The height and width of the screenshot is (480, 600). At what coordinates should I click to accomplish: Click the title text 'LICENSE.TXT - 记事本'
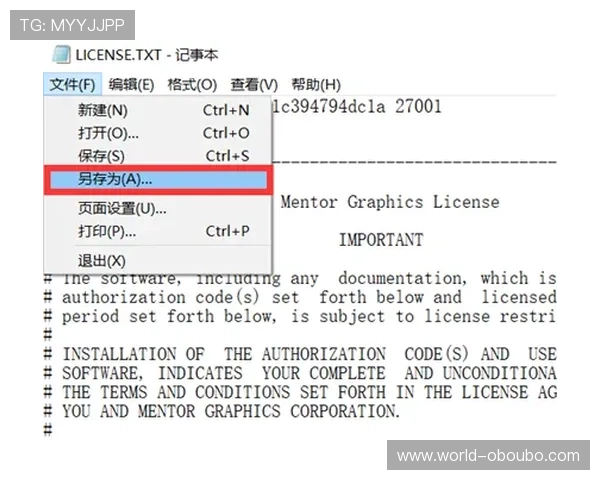click(x=147, y=55)
